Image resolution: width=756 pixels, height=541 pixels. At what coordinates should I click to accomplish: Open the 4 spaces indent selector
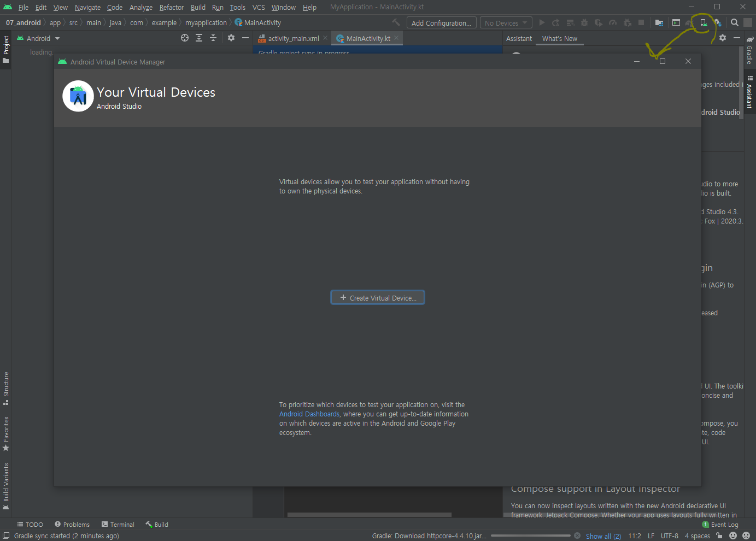[698, 536]
